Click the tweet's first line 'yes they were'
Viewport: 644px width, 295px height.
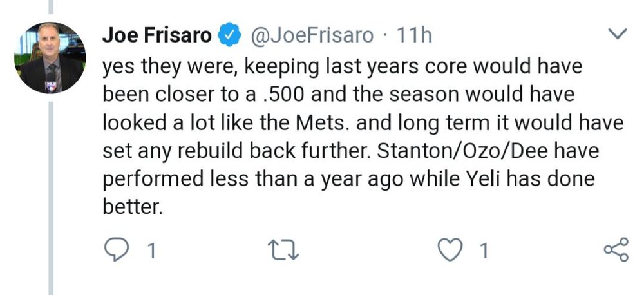click(342, 67)
